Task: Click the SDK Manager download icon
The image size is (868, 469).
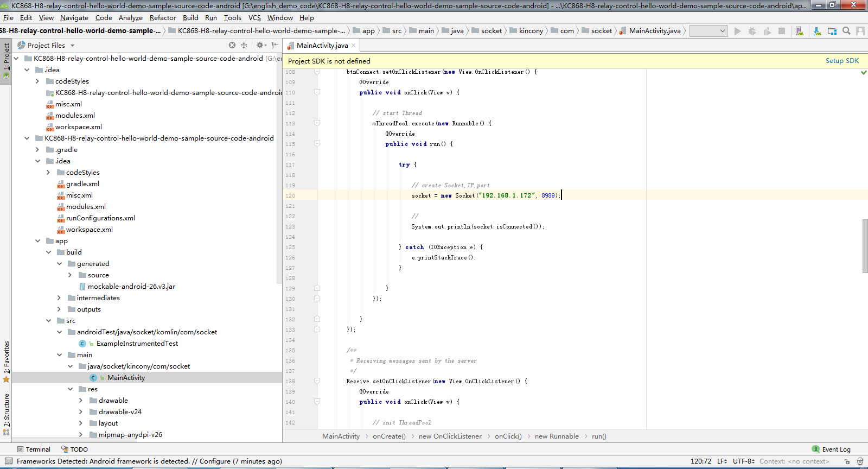Action: (817, 31)
